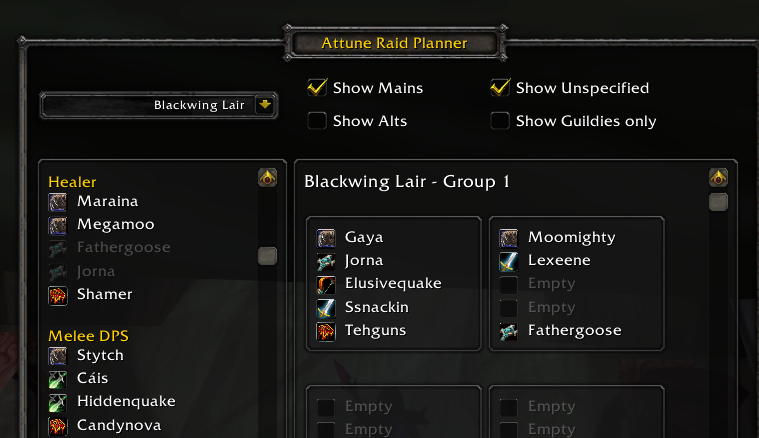Click the class icon beside Maraina

58,202
